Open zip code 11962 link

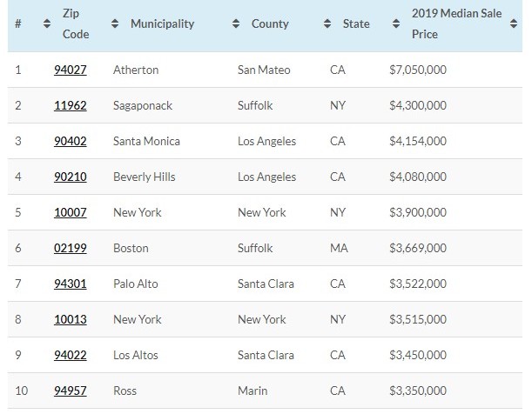[x=70, y=105]
